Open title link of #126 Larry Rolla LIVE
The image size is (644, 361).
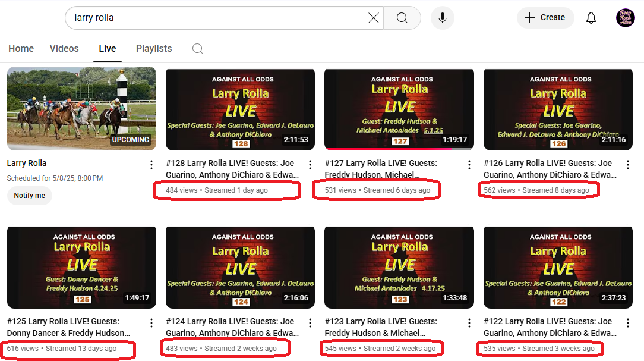click(x=550, y=169)
